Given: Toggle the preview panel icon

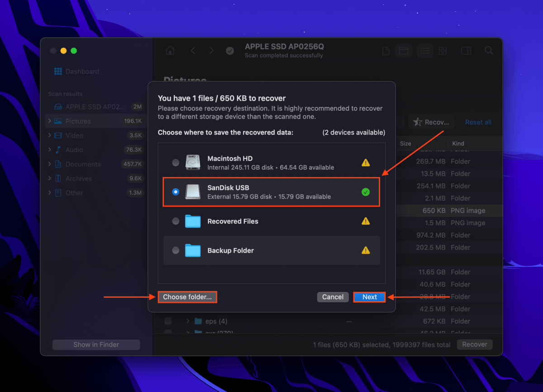Looking at the screenshot, I should click(466, 51).
